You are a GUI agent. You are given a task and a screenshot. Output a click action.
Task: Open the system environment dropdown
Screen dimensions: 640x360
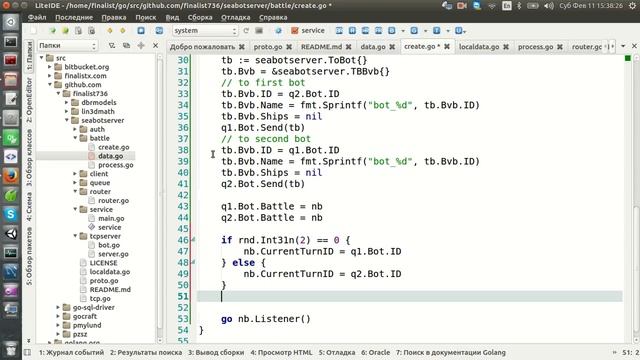pos(205,31)
